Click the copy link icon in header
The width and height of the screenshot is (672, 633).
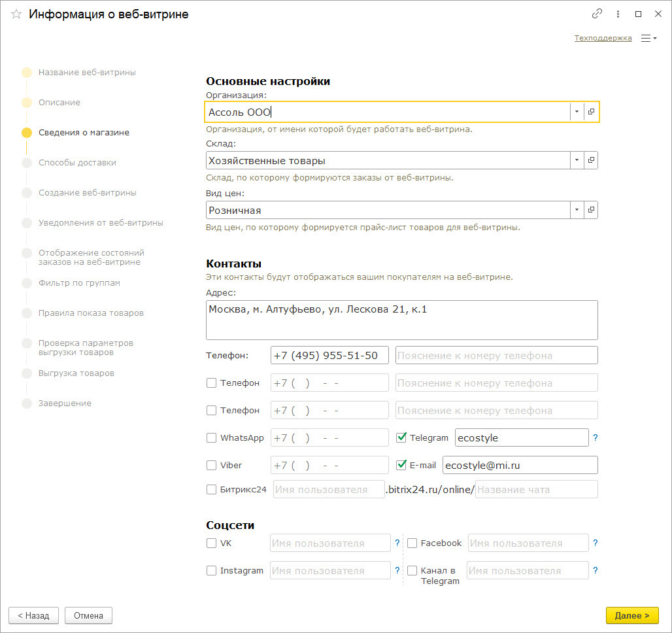(596, 14)
